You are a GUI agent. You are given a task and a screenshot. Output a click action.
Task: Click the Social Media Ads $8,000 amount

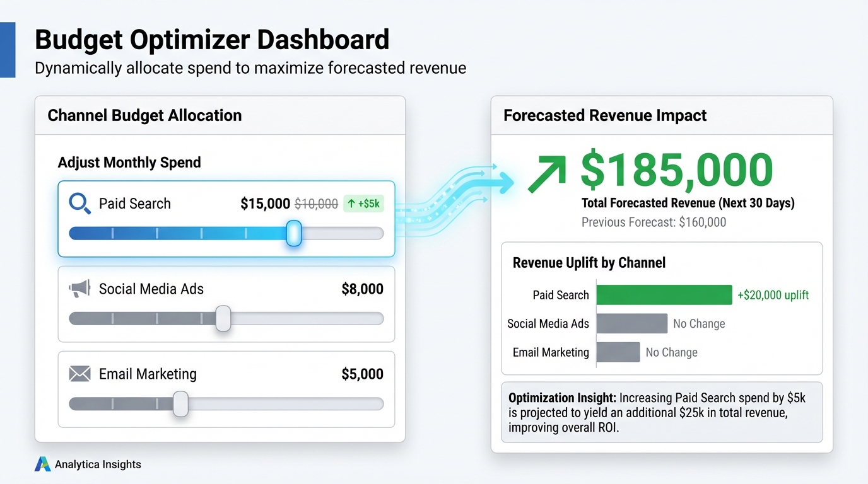pos(362,289)
